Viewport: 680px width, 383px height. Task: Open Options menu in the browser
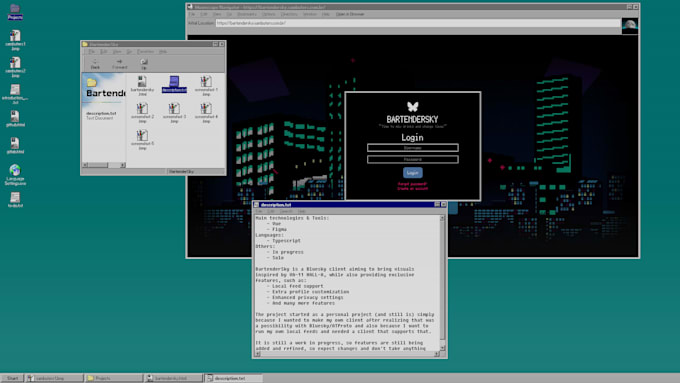tap(268, 14)
